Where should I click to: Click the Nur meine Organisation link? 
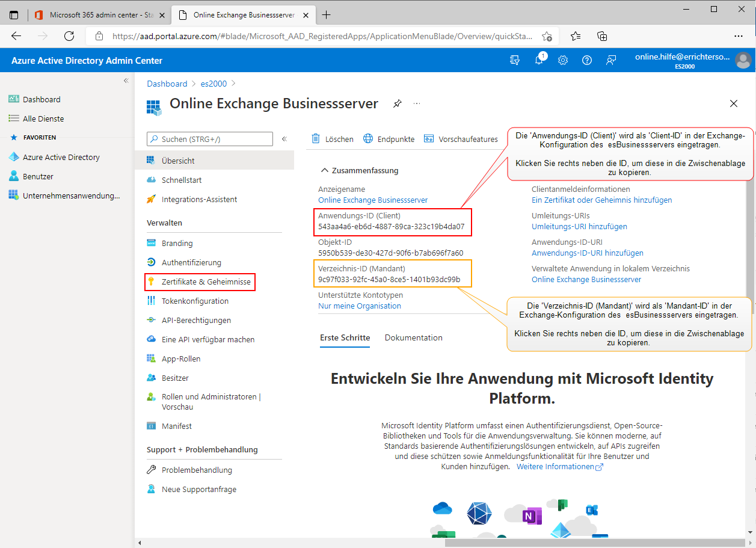[x=360, y=306]
